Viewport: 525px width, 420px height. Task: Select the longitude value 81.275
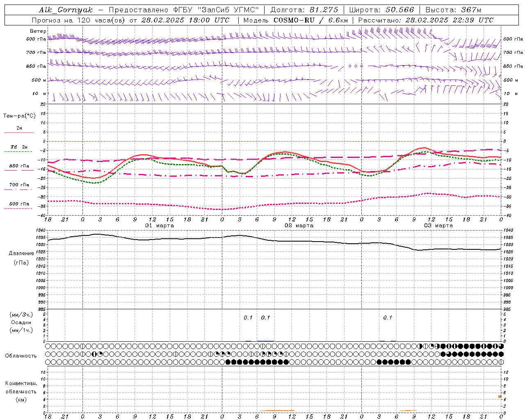pos(324,10)
